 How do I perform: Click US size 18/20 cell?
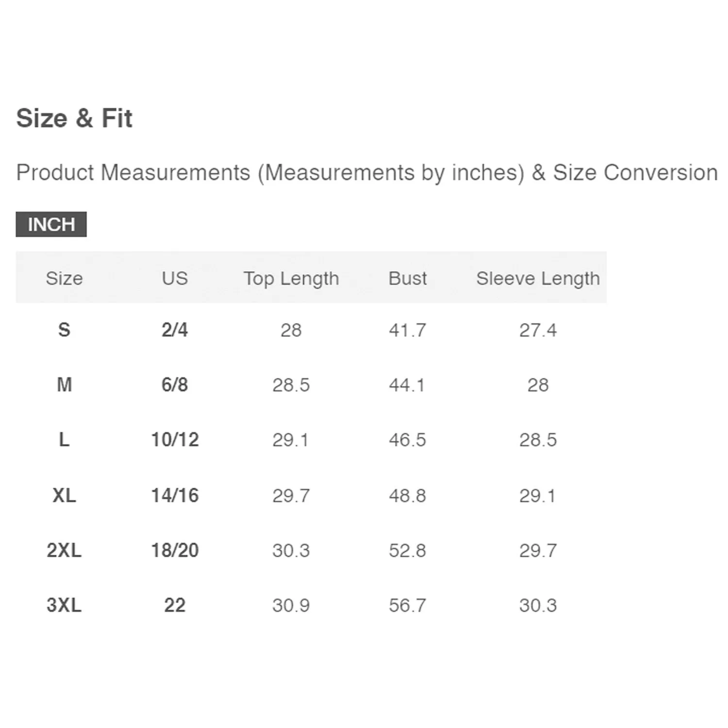pos(175,550)
